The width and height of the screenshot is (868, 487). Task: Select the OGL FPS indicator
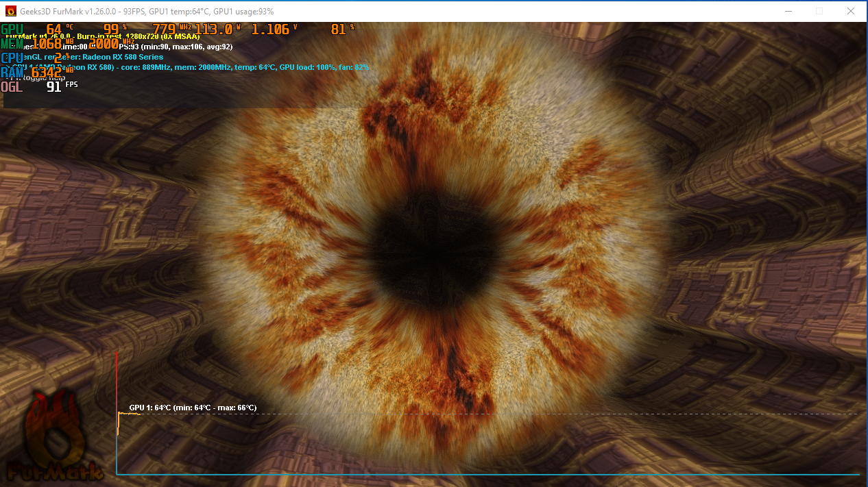coord(12,87)
